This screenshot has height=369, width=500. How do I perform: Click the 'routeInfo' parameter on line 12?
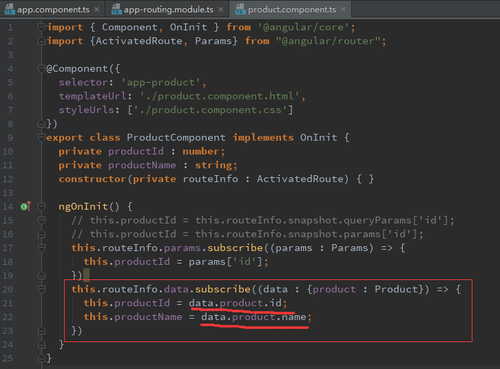tap(210, 179)
